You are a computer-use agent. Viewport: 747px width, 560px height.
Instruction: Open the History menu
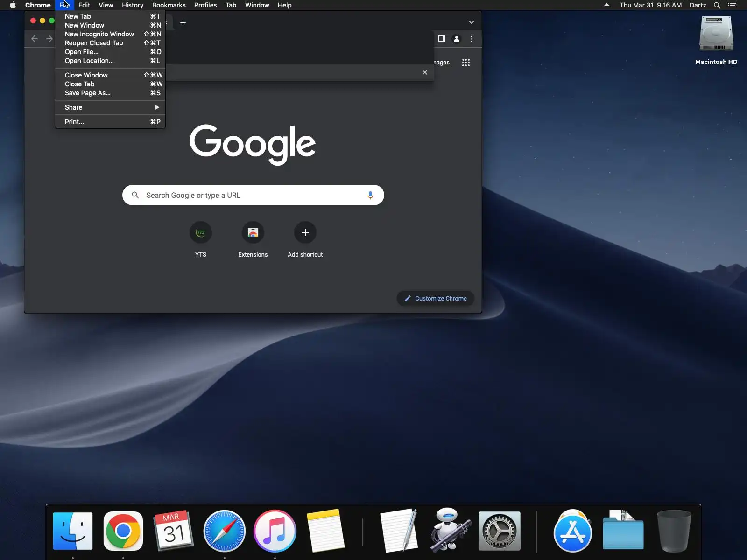click(x=133, y=5)
